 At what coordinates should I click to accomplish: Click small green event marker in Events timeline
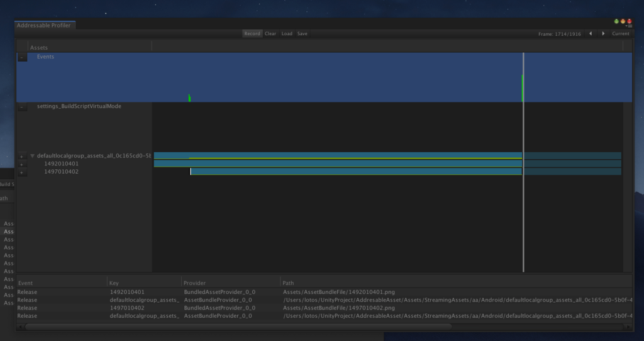(189, 98)
